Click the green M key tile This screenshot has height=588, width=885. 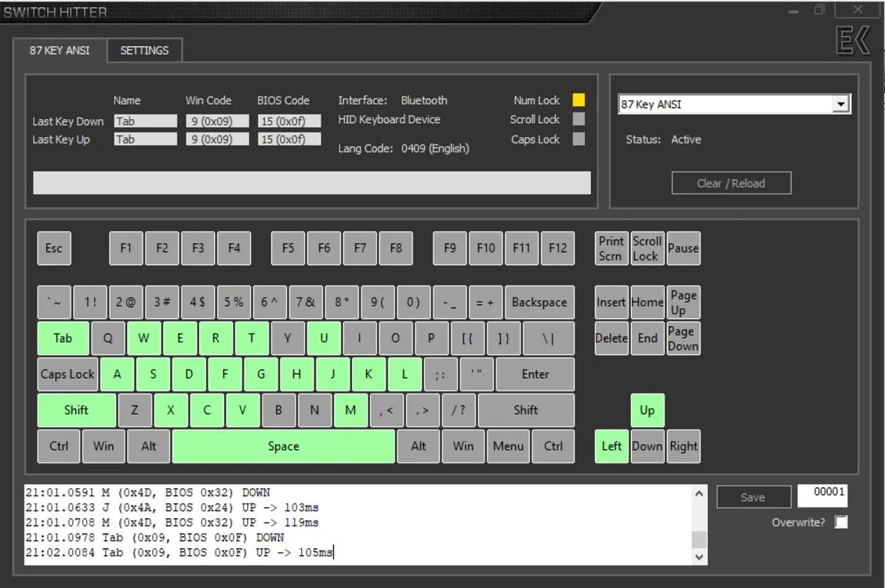click(x=350, y=410)
